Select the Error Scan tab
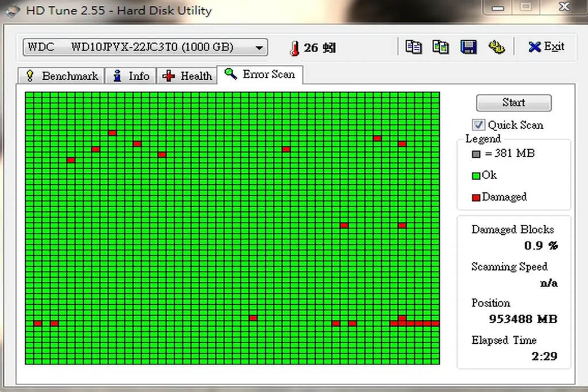Image resolution: width=588 pixels, height=392 pixels. point(260,75)
